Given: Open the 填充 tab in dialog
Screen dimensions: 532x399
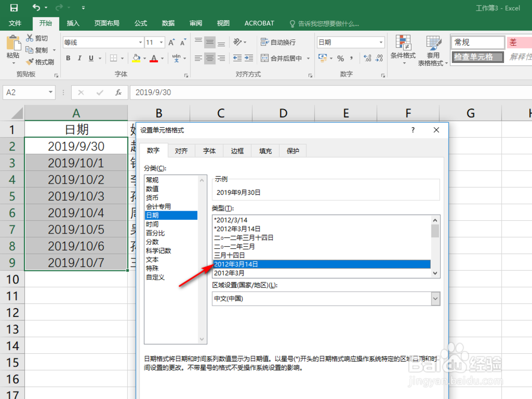Looking at the screenshot, I should 265,151.
